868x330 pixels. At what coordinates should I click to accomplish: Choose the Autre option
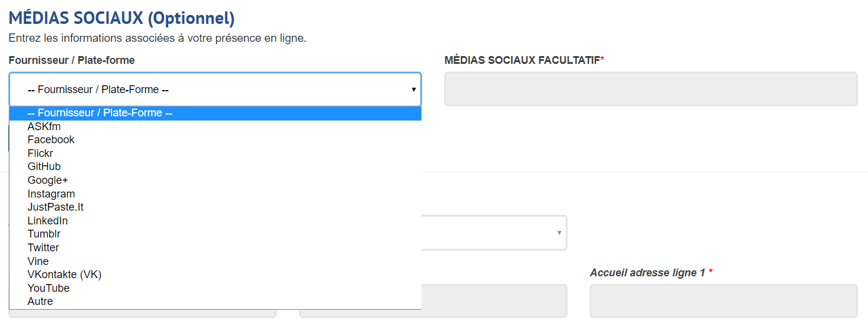point(40,301)
